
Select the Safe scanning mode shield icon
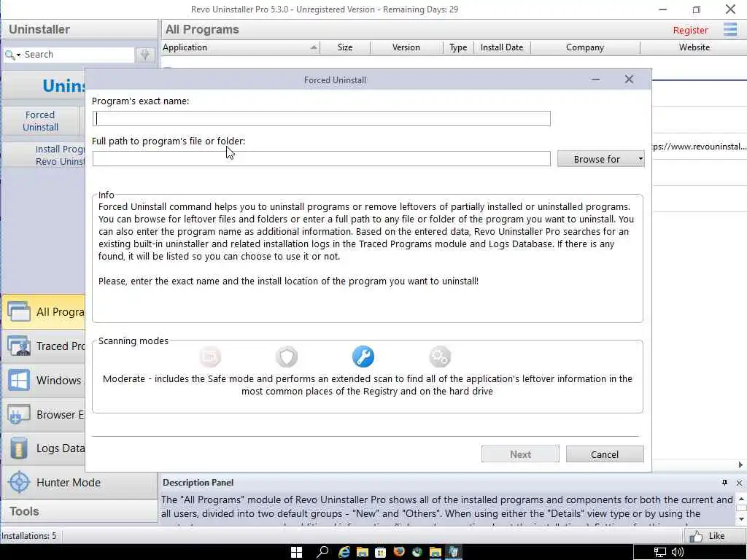click(x=287, y=357)
